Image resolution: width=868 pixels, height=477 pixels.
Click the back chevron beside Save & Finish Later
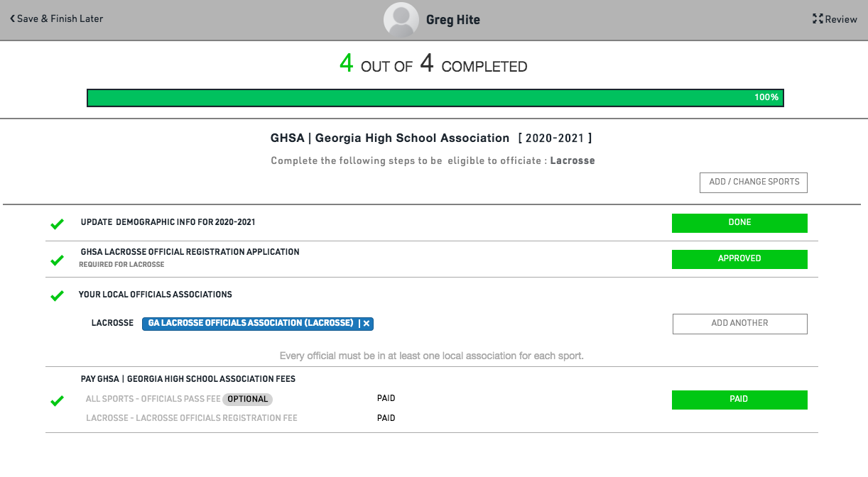point(12,19)
